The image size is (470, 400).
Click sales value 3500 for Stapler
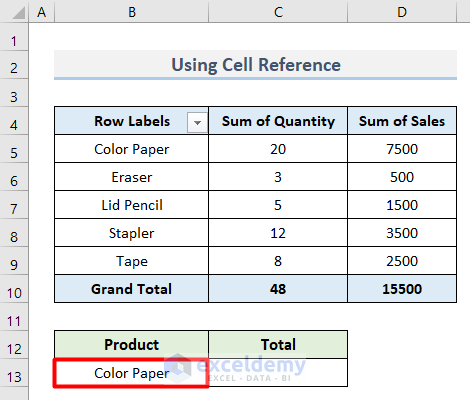point(402,233)
